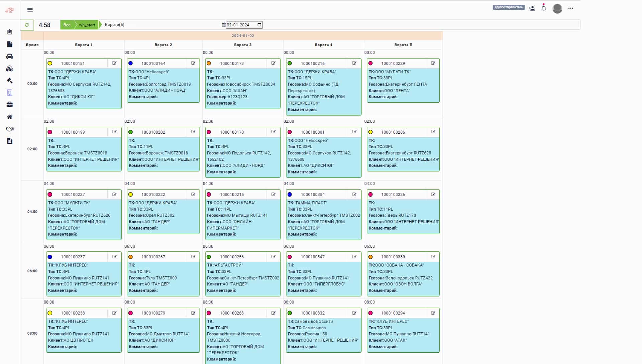Viewport: 642px width, 364px height.
Task: Edit booking 1000100215
Action: click(x=274, y=195)
